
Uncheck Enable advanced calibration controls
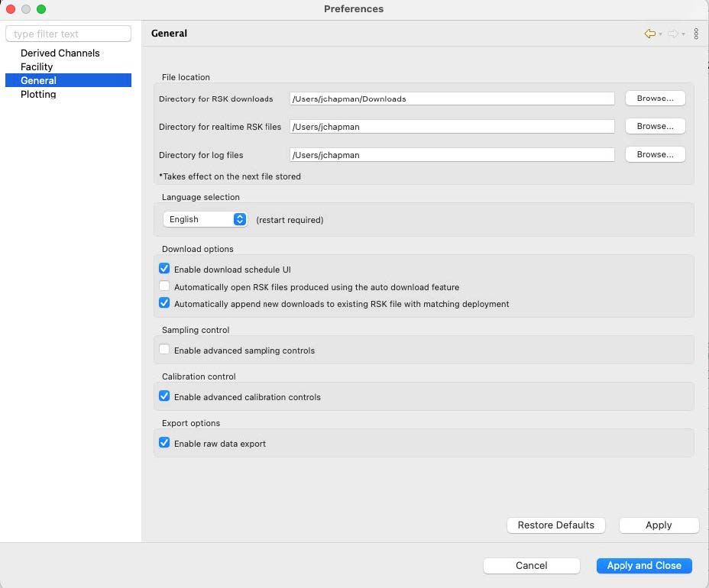(x=164, y=396)
